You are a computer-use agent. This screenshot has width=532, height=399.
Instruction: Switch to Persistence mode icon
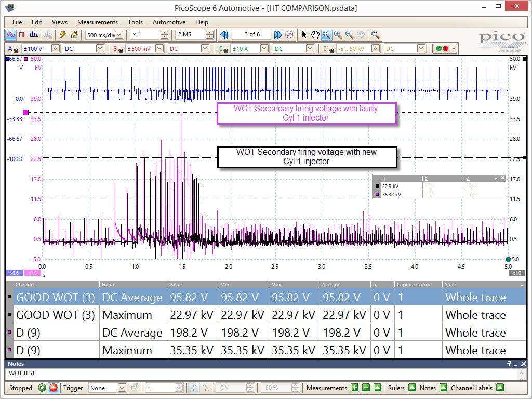[x=22, y=35]
